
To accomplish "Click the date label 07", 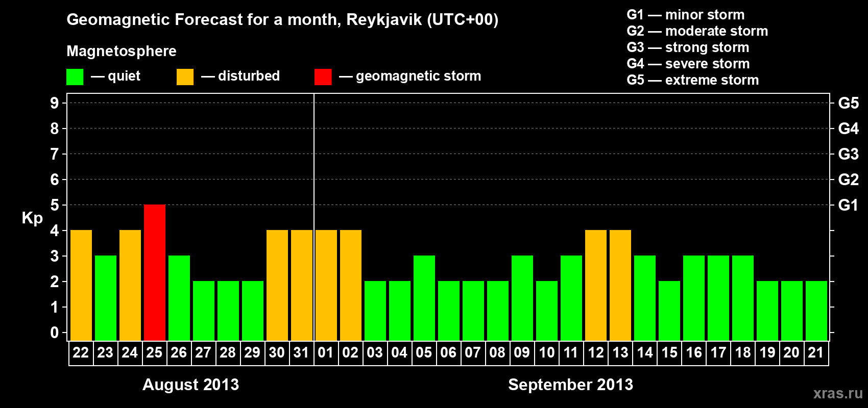I will coord(473,352).
